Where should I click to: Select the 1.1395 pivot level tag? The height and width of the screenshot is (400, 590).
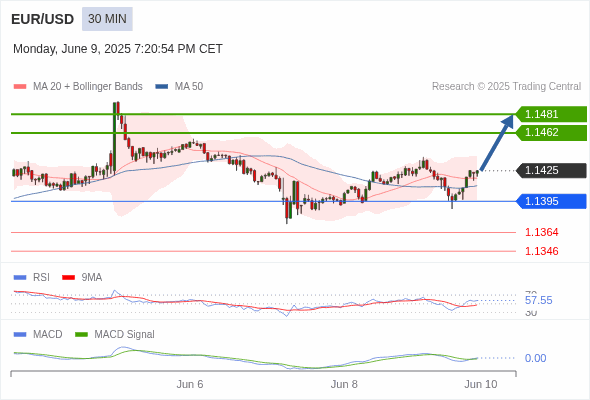(x=551, y=201)
